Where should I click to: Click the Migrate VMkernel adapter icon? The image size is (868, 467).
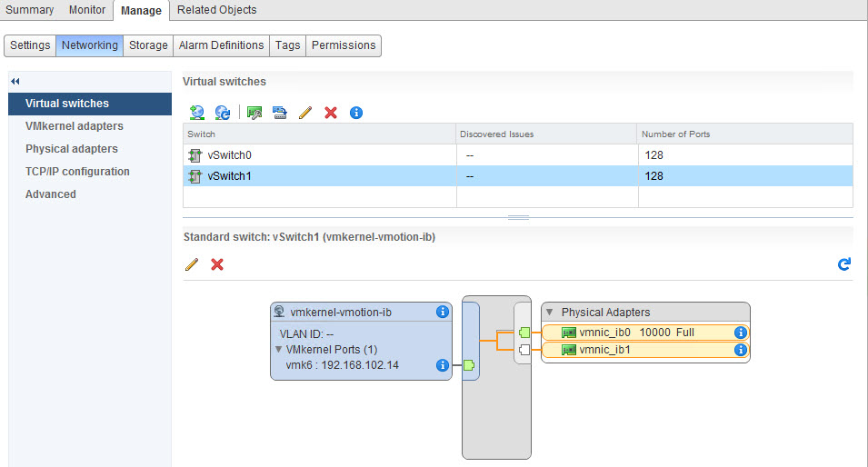click(x=280, y=113)
